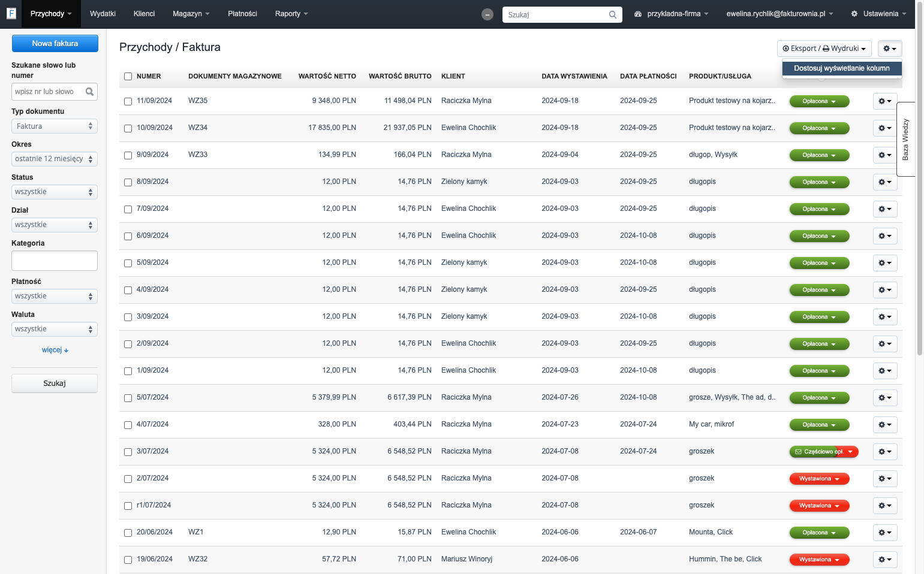
Task: Expand more filters with więcej link
Action: (x=55, y=350)
